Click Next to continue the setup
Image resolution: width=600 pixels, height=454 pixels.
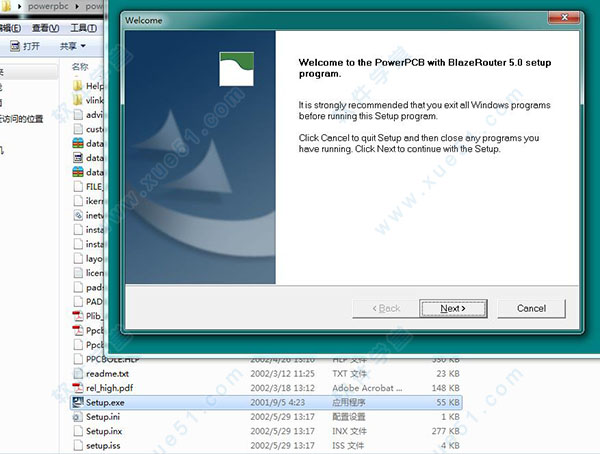tap(453, 308)
